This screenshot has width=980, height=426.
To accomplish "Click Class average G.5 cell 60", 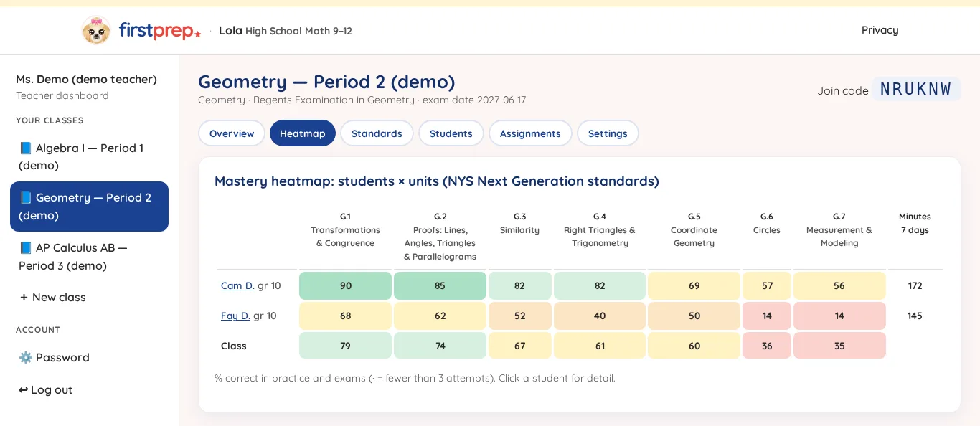I will (694, 346).
